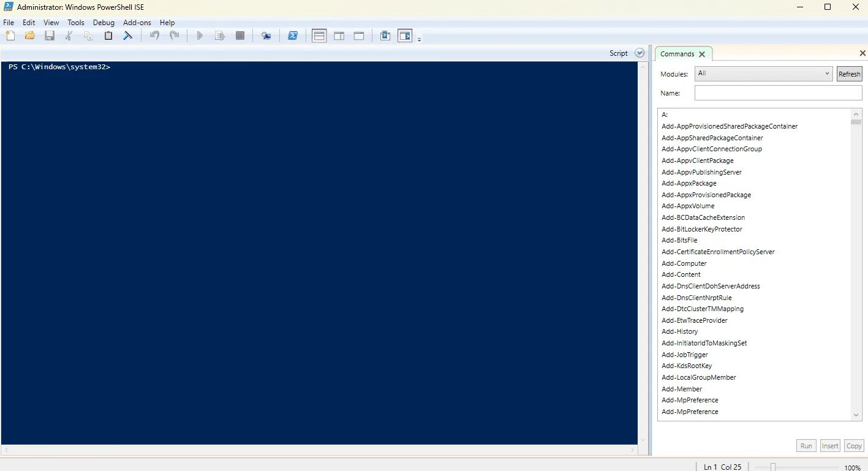This screenshot has height=471, width=868.
Task: Clear the console pane icon
Action: click(128, 36)
